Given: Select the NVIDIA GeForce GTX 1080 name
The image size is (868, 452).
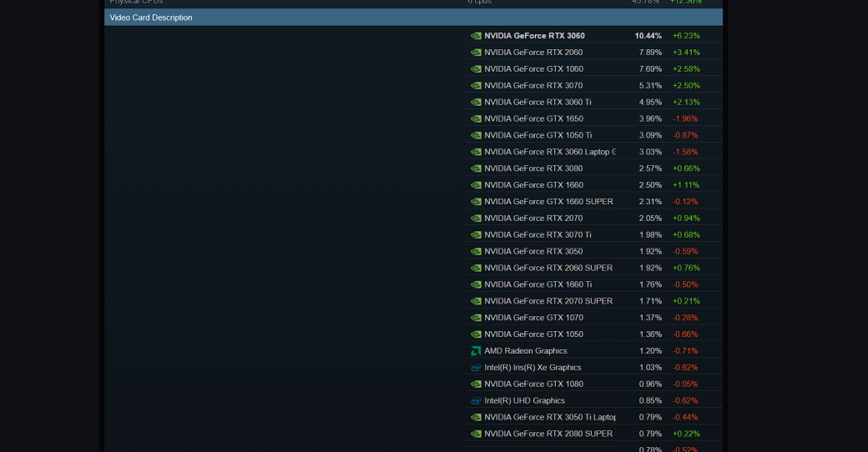Looking at the screenshot, I should coord(533,384).
